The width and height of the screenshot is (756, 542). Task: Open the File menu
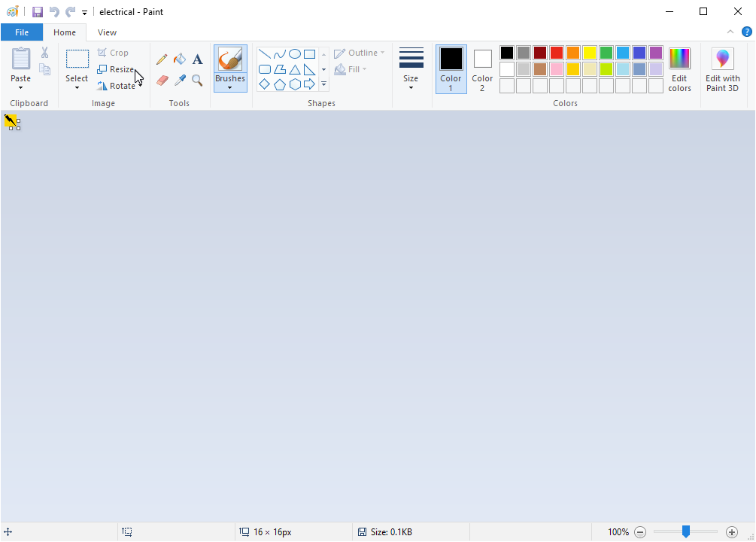pyautogui.click(x=22, y=32)
